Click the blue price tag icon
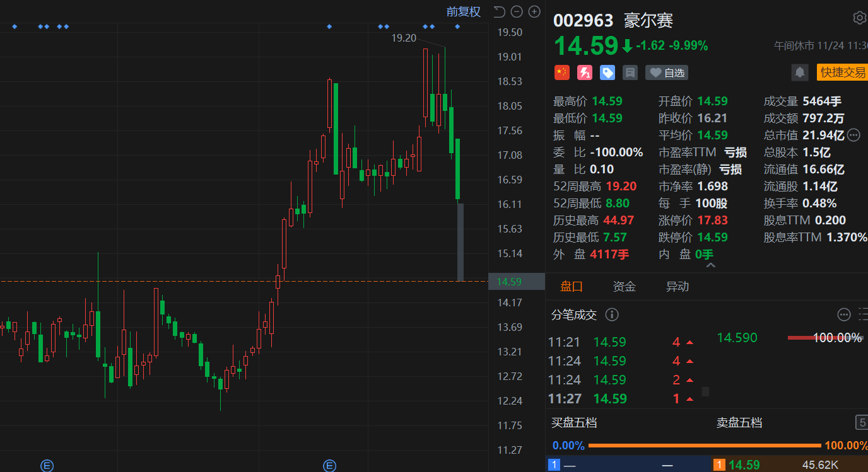868x472 pixels. coord(607,72)
